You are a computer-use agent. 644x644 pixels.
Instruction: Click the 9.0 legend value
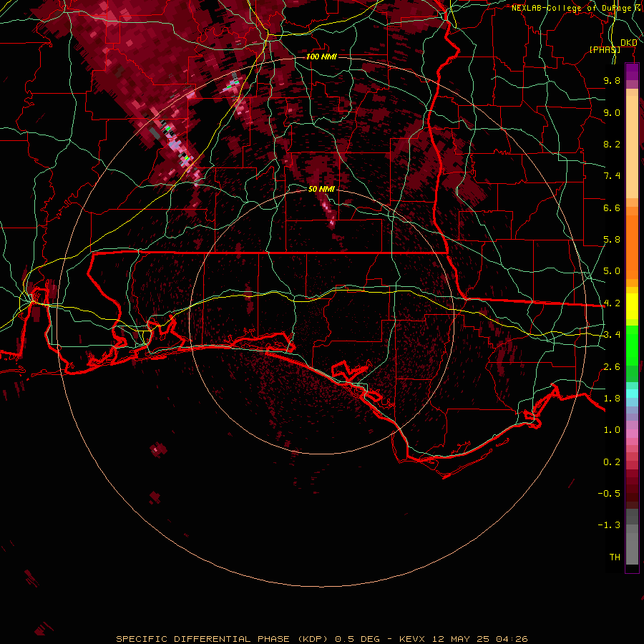612,112
